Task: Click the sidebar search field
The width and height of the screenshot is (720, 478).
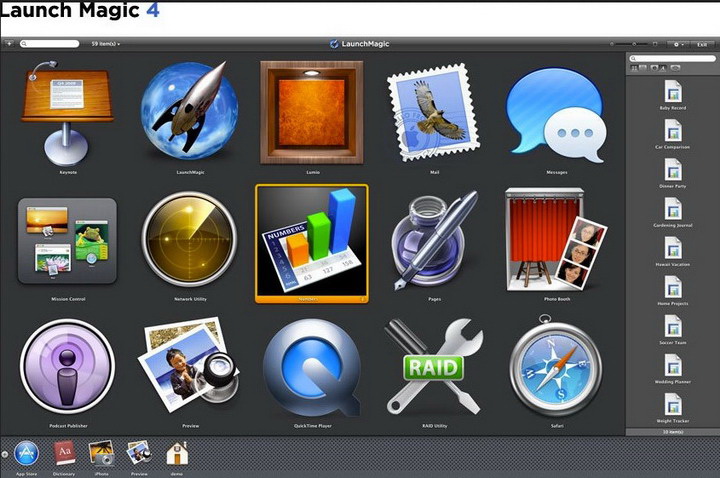Action: click(x=672, y=58)
